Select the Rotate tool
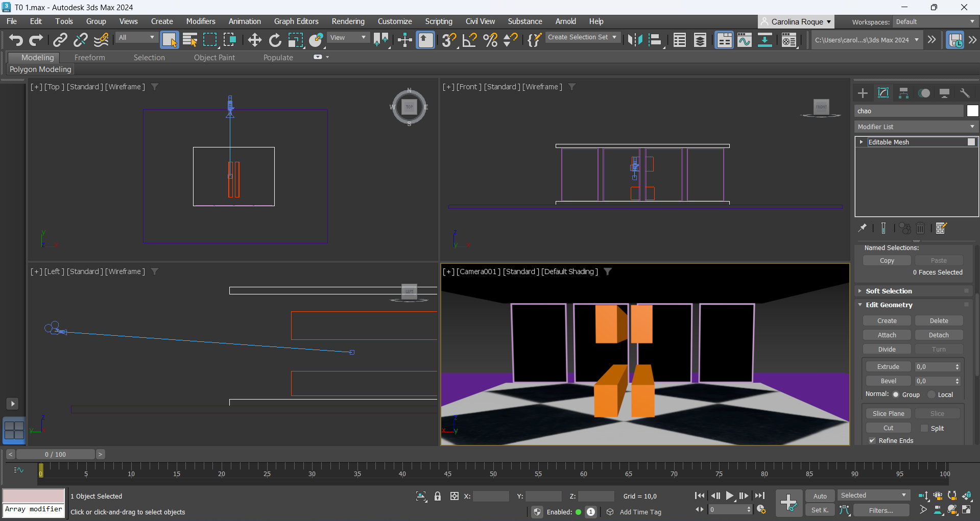 [275, 40]
